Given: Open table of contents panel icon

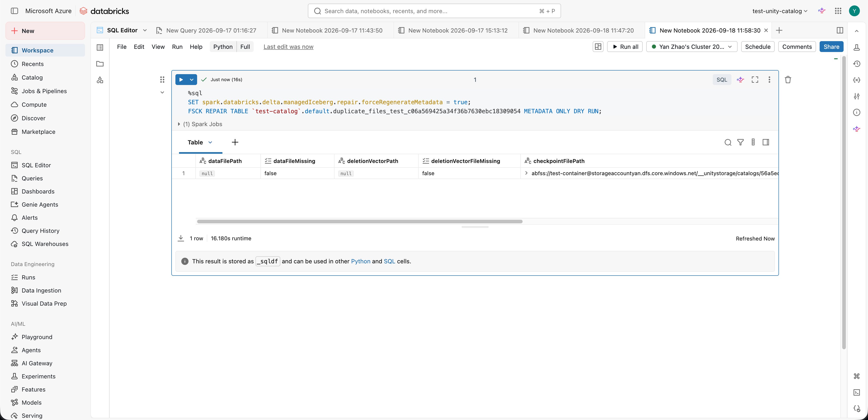Looking at the screenshot, I should 100,47.
